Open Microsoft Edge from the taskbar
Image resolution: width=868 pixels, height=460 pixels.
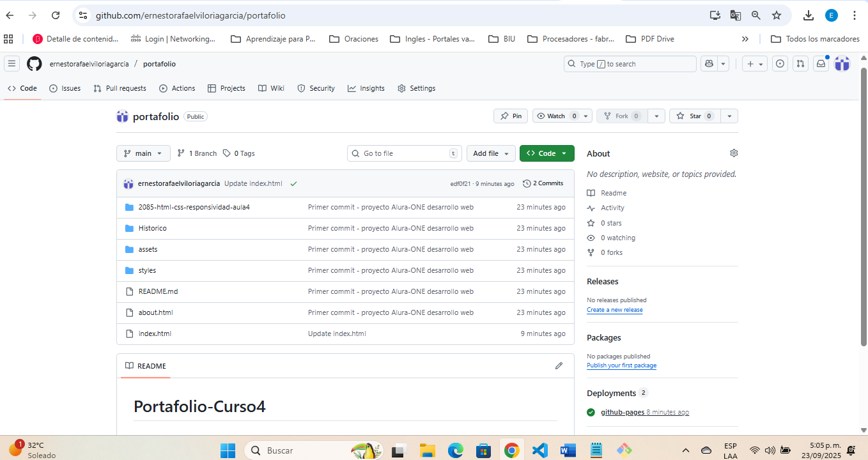[x=455, y=450]
